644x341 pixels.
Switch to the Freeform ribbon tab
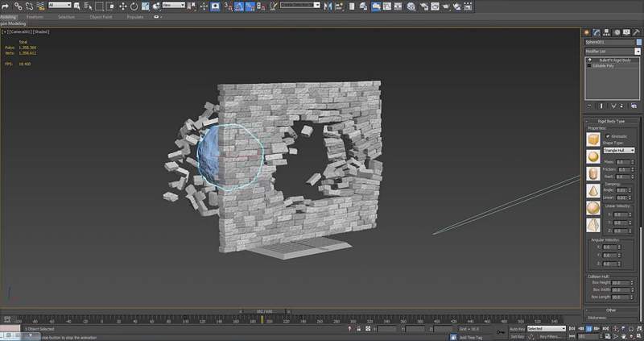click(x=35, y=16)
